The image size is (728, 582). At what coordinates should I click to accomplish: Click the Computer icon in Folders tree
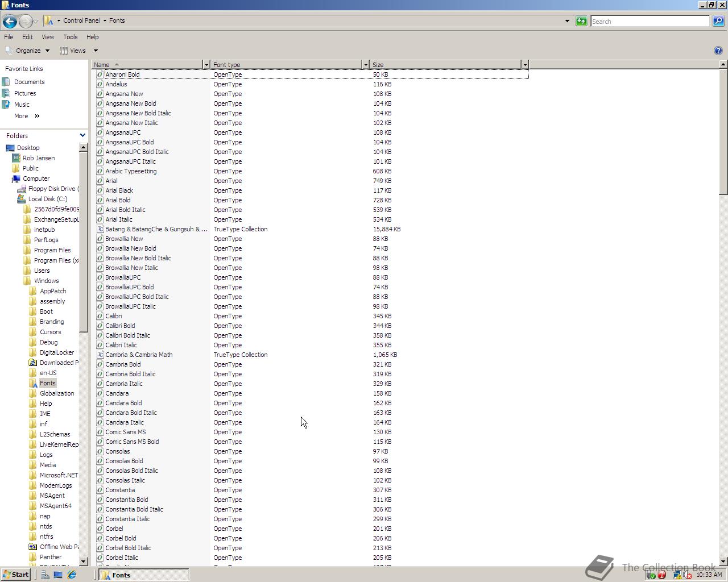pos(16,178)
